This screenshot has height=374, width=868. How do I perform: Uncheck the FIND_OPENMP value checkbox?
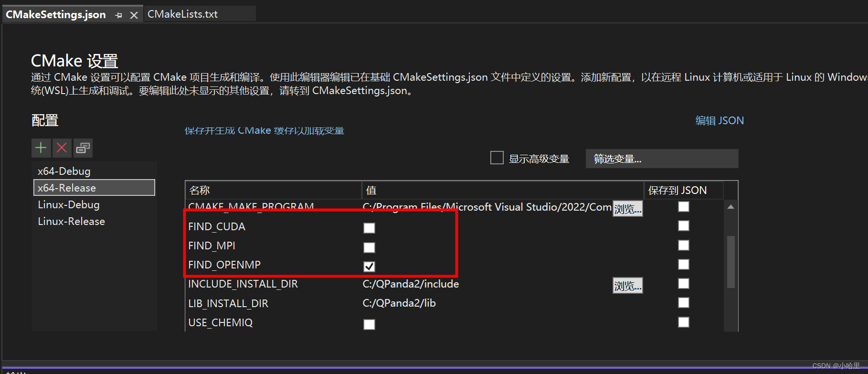click(369, 267)
